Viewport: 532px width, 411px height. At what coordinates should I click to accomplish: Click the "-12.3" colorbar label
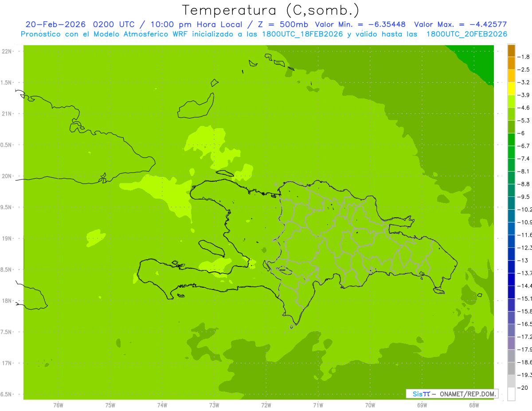pos(524,247)
